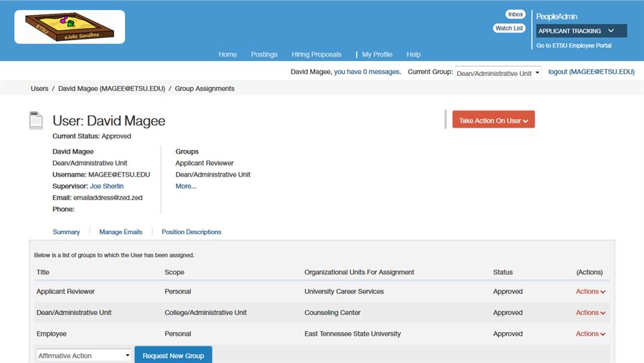
Task: Go to the Postings menu
Action: 264,55
